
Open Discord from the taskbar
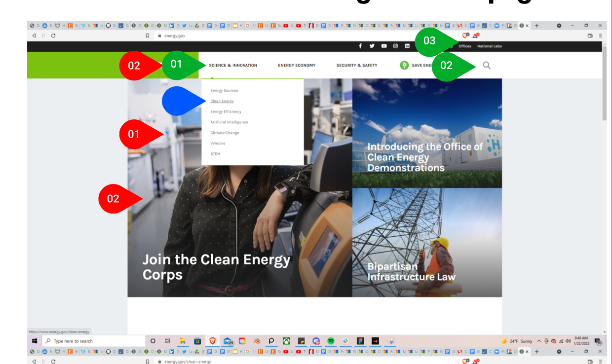[316, 341]
